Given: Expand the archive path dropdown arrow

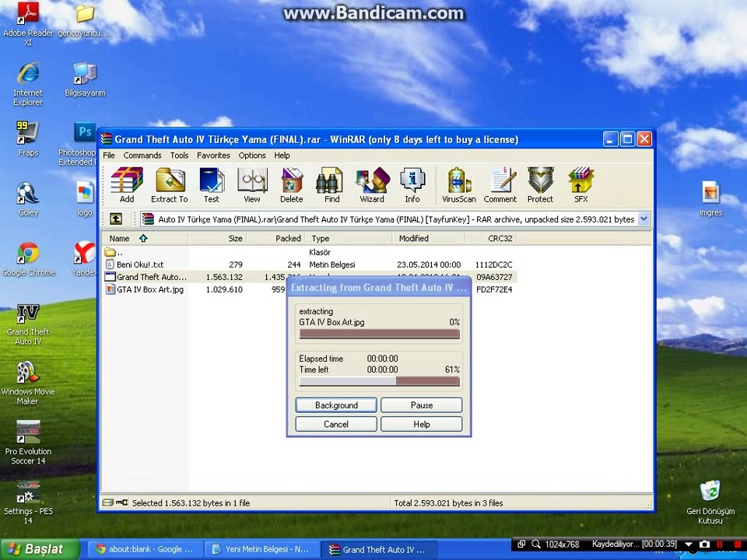Looking at the screenshot, I should (644, 219).
